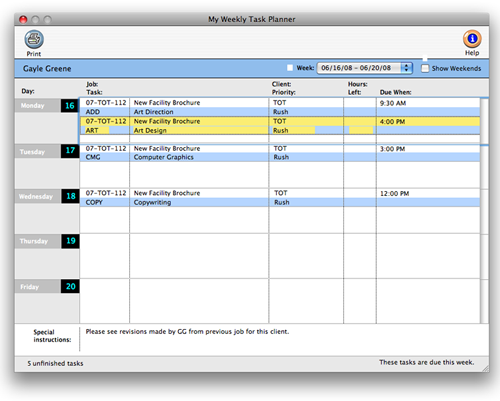Click the Week dropdown stepper arrows
The width and height of the screenshot is (500, 401).
point(406,68)
